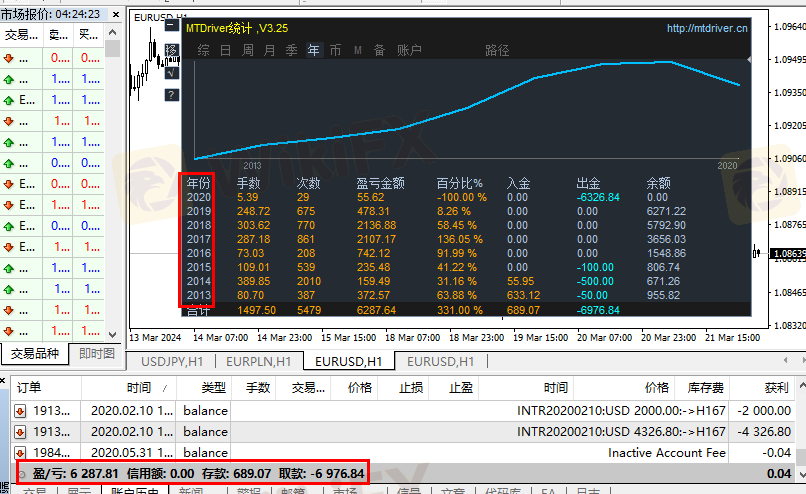Click the INTR20200210:USD 2000.00 comment
The height and width of the screenshot is (494, 806).
click(x=621, y=411)
